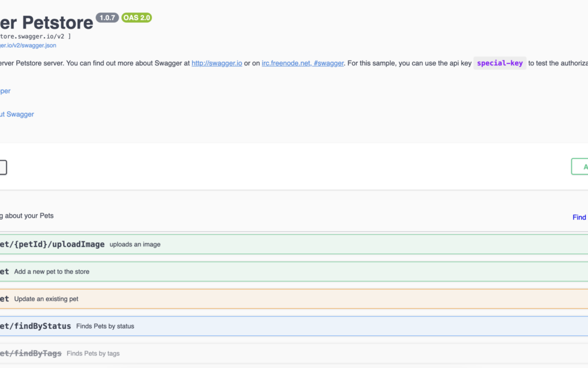
Task: Click the green Authorize button
Action: tap(580, 167)
